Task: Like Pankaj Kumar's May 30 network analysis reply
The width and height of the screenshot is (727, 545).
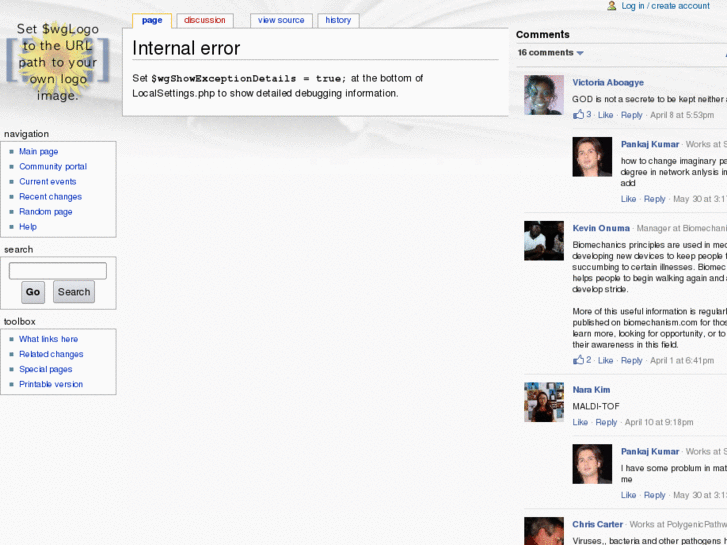Action: (628, 199)
